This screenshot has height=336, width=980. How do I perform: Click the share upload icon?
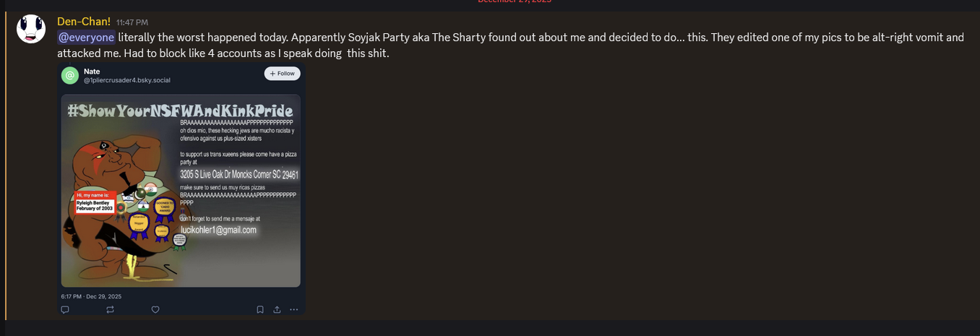point(277,309)
